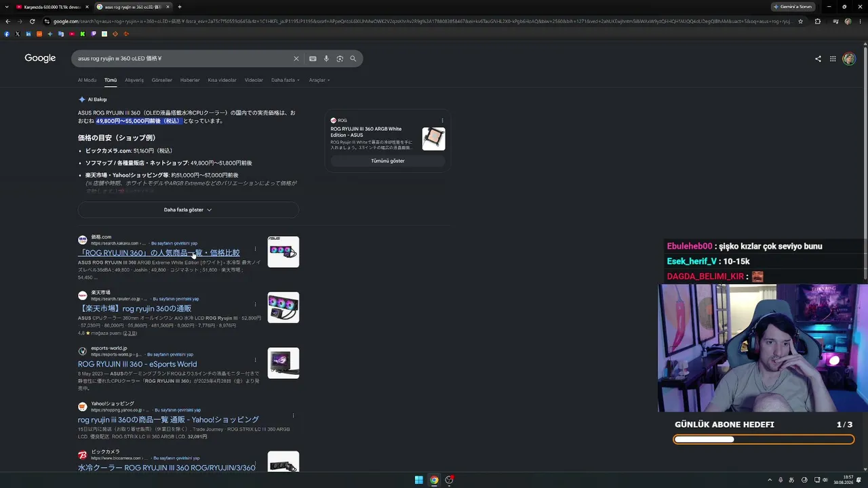The image size is (868, 488).
Task: Translate the esports-world.jp result page
Action: tap(170, 354)
